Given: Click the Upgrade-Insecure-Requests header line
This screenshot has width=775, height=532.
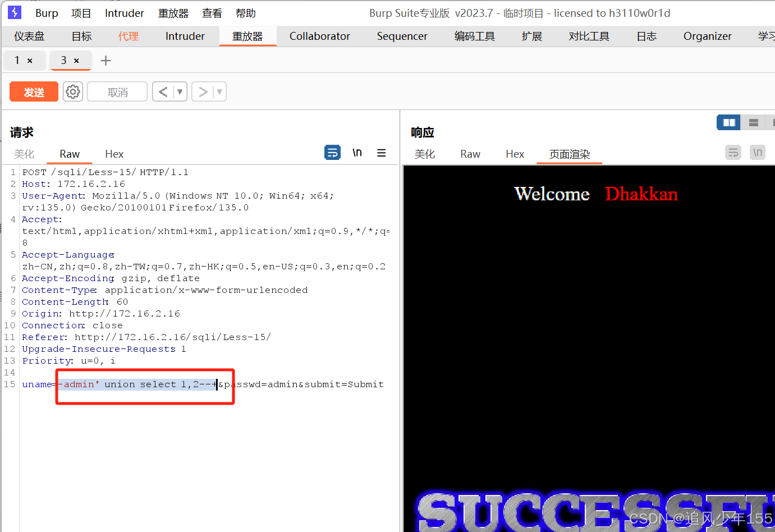Looking at the screenshot, I should [104, 349].
